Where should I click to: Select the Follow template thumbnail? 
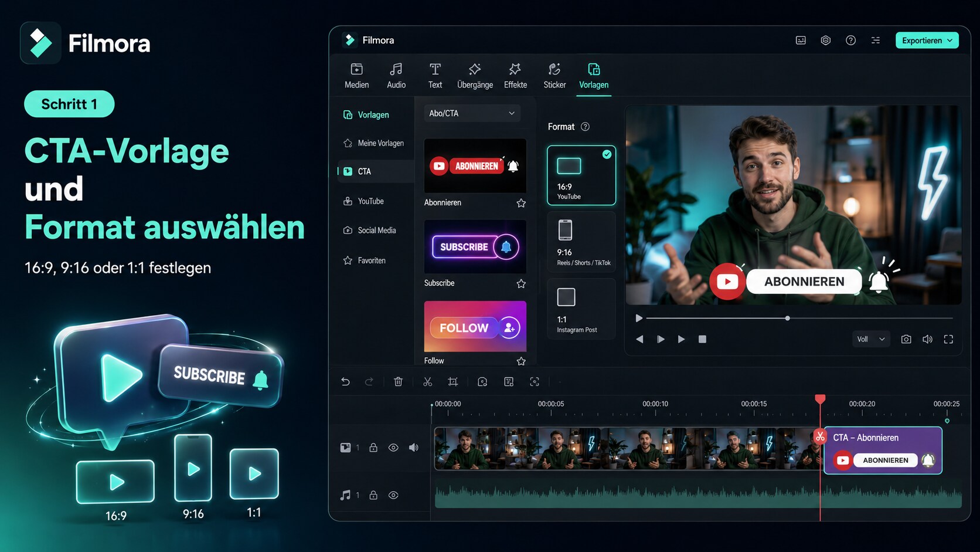(475, 327)
